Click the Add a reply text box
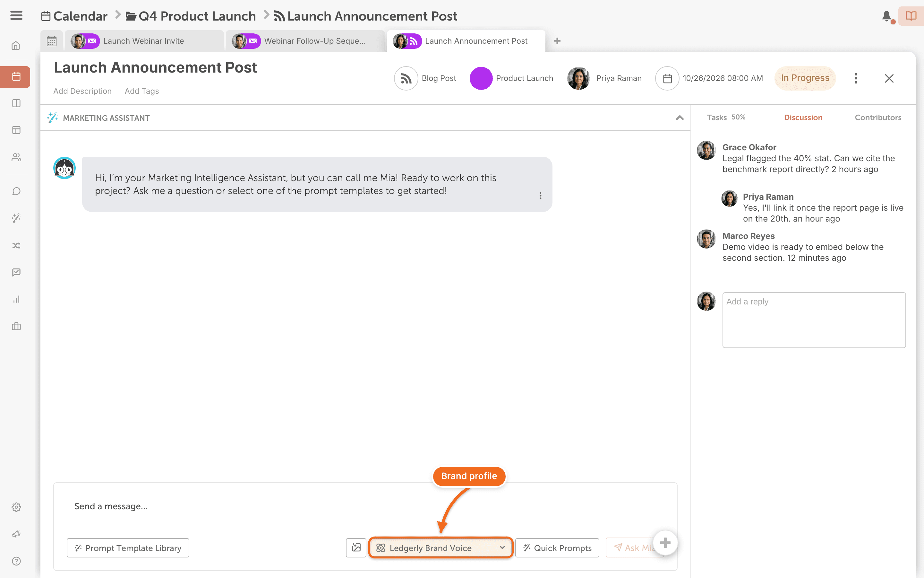Screen dimensions: 924x578 click(814, 320)
